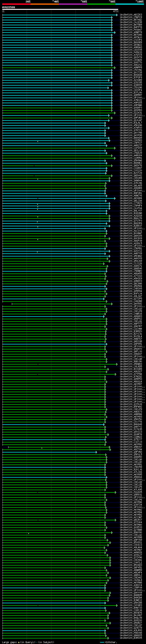Click the label UniRef100_A9TWJ0

tap(131, 37)
